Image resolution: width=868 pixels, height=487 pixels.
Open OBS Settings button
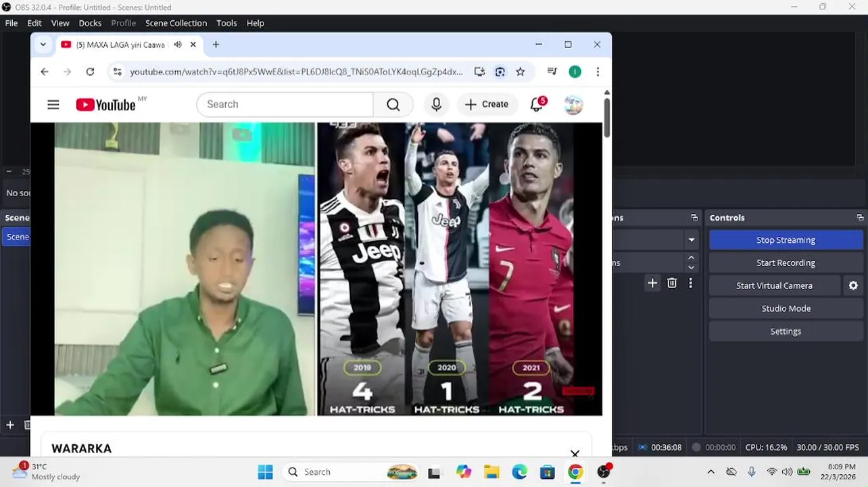click(x=786, y=331)
